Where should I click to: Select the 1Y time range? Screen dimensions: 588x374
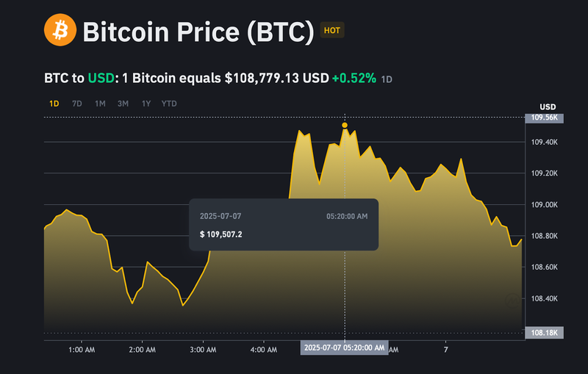pyautogui.click(x=146, y=104)
